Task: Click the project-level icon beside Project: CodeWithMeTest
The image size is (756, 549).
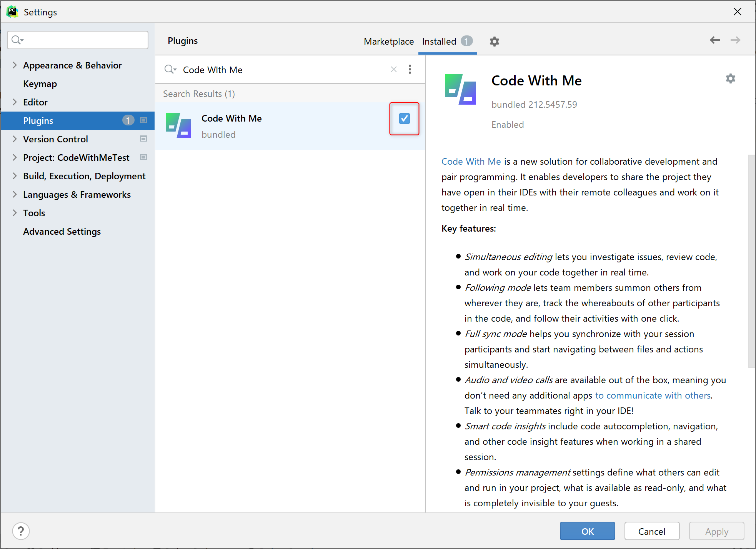Action: click(143, 157)
